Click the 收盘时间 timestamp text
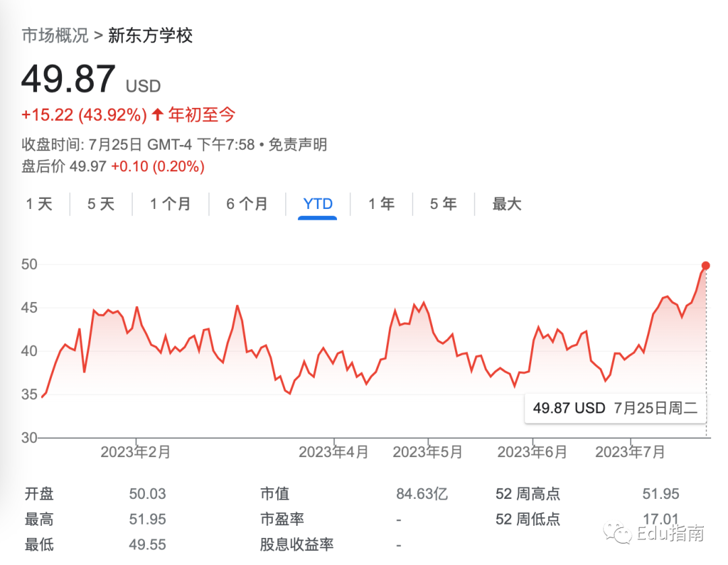This screenshot has height=565, width=728. click(138, 145)
